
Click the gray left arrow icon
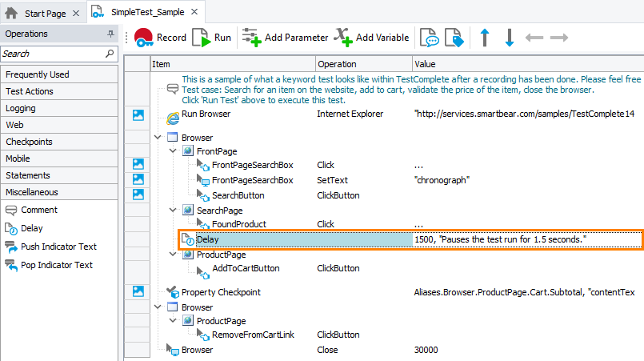(534, 38)
